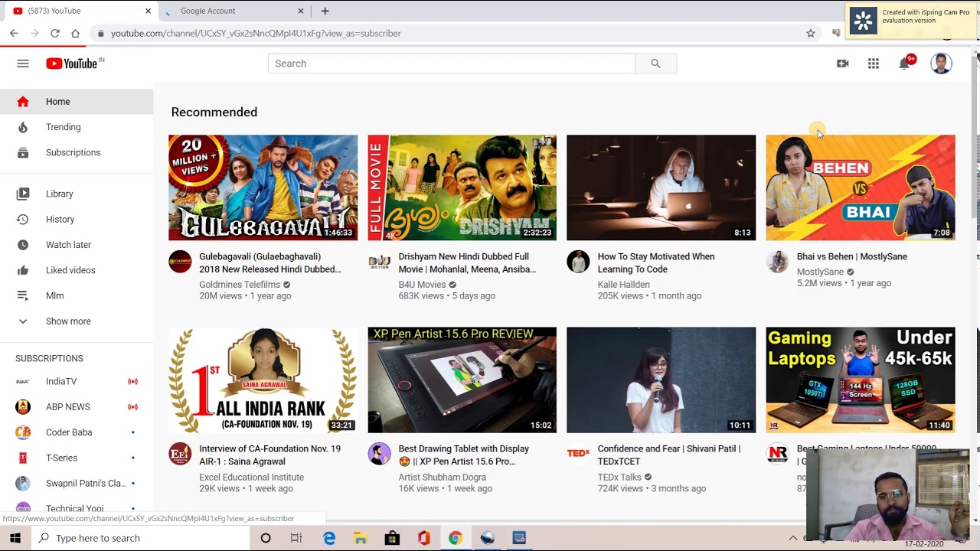Click in the YouTube search field
980x551 pixels.
(452, 64)
